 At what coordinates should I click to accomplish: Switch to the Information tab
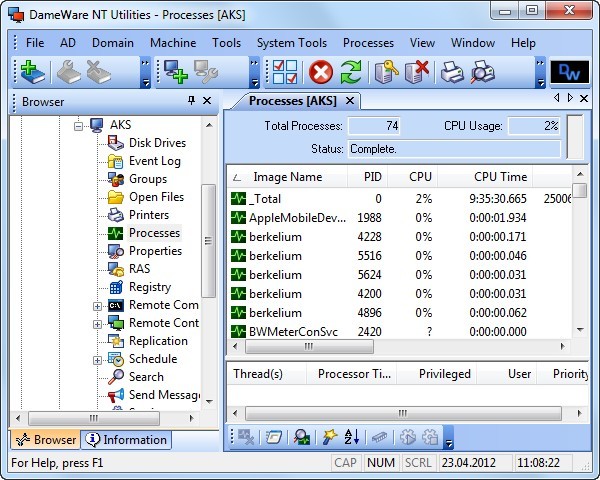tap(126, 439)
